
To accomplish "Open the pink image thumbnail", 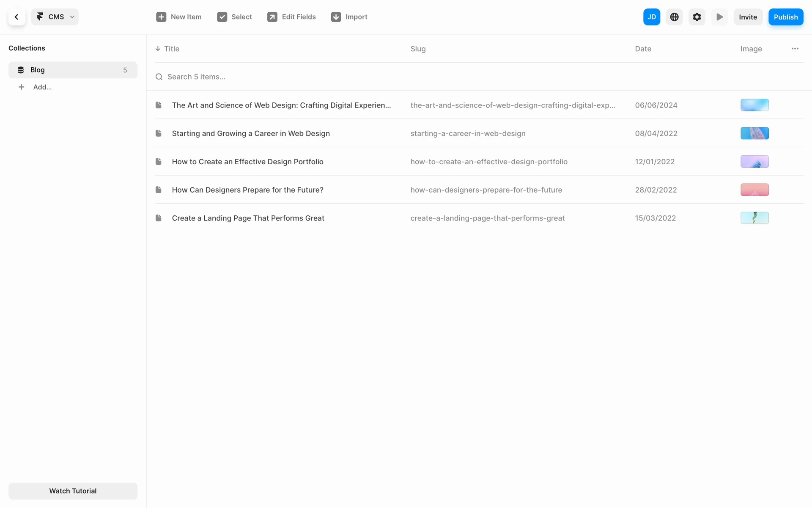I will pos(754,190).
